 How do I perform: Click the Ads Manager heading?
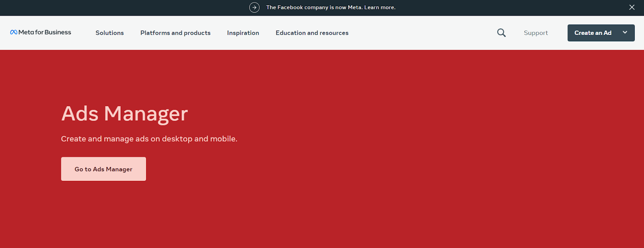point(124,114)
